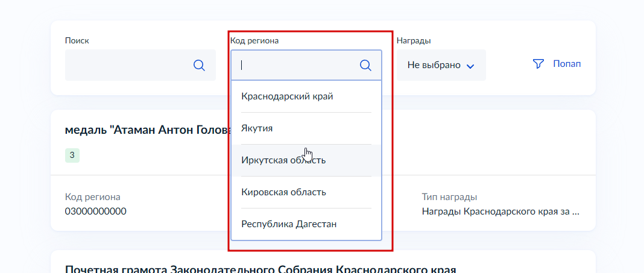Click inside the Код региона input field
The width and height of the screenshot is (644, 273).
point(306,65)
